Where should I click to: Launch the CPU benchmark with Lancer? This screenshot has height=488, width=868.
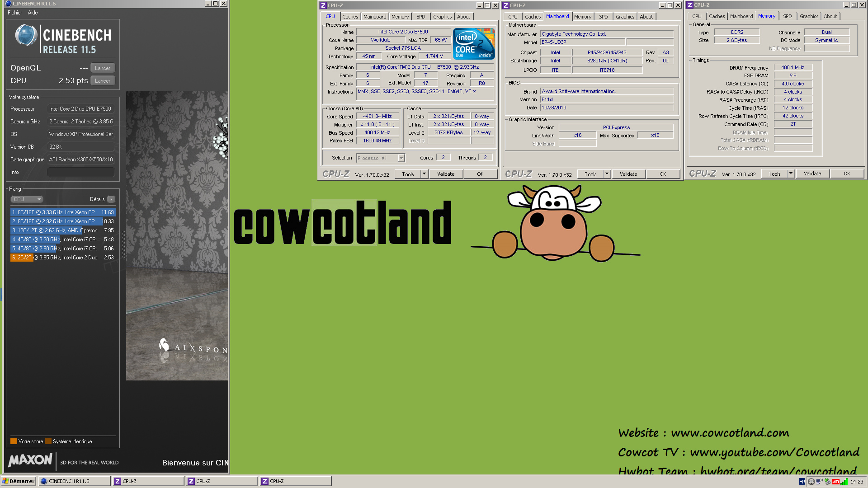point(103,81)
